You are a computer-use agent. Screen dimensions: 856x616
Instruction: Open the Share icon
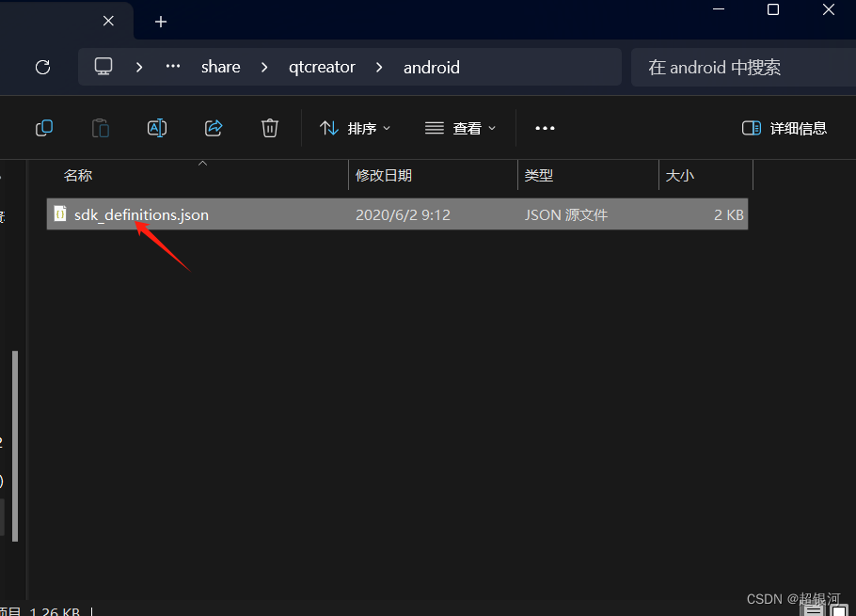pyautogui.click(x=214, y=128)
